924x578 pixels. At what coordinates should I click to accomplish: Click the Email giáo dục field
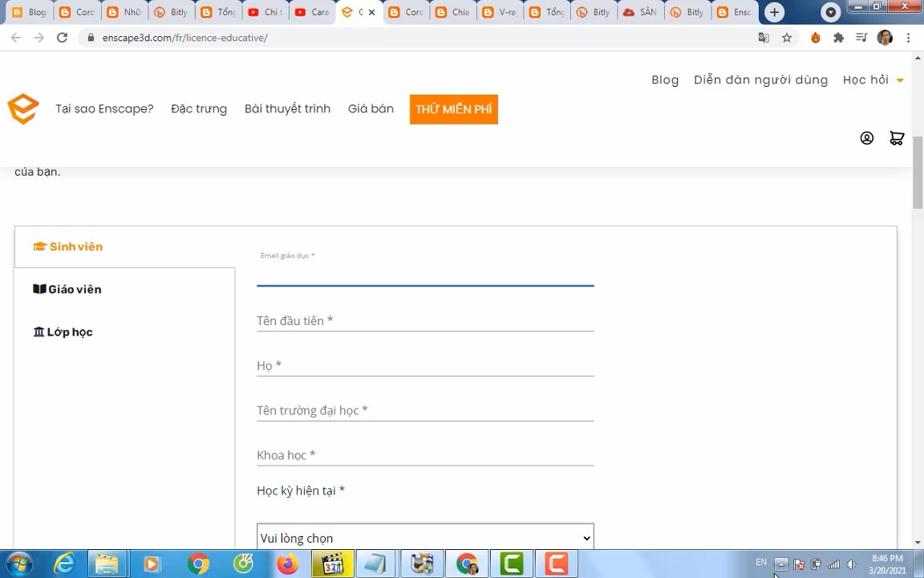click(425, 273)
